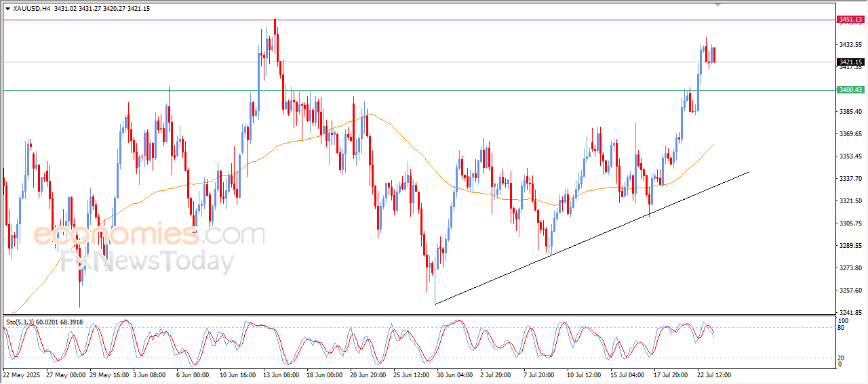Click the 80 level on stochastic scale
Screen dimensions: 868x384
tap(842, 328)
